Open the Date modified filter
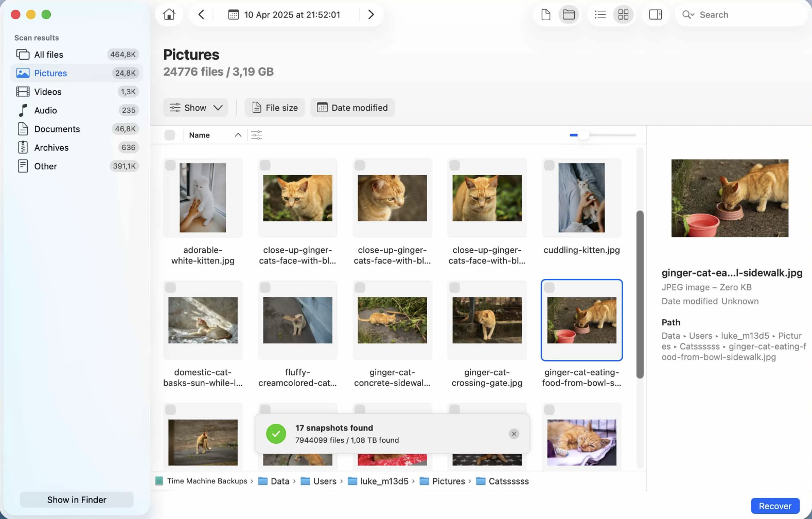Image resolution: width=812 pixels, height=519 pixels. coord(352,108)
